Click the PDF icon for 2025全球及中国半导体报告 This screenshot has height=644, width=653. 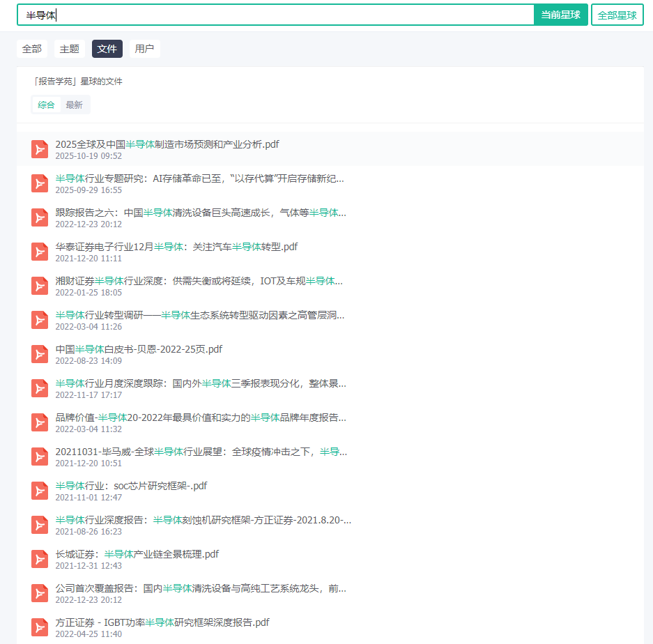coord(40,149)
